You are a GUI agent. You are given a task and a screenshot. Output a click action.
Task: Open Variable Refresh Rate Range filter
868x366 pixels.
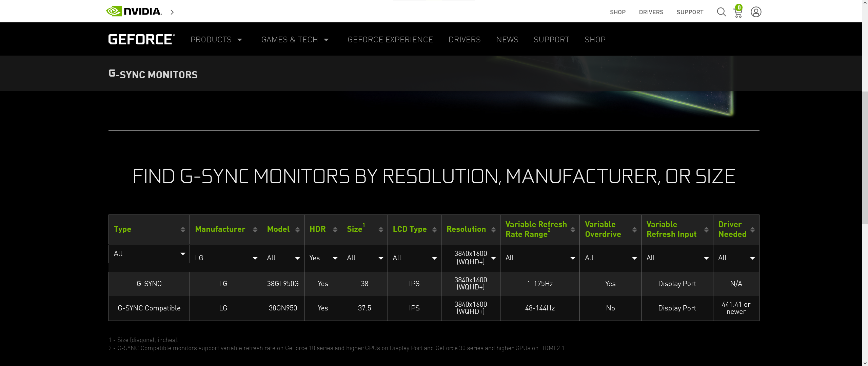tap(540, 258)
